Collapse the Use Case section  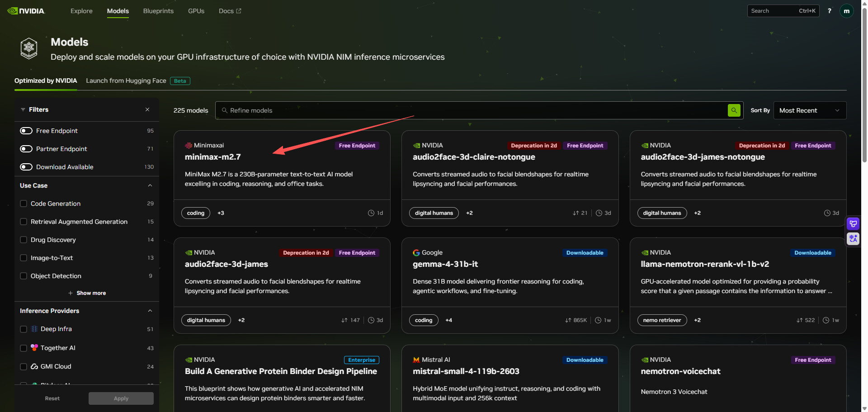pos(150,185)
